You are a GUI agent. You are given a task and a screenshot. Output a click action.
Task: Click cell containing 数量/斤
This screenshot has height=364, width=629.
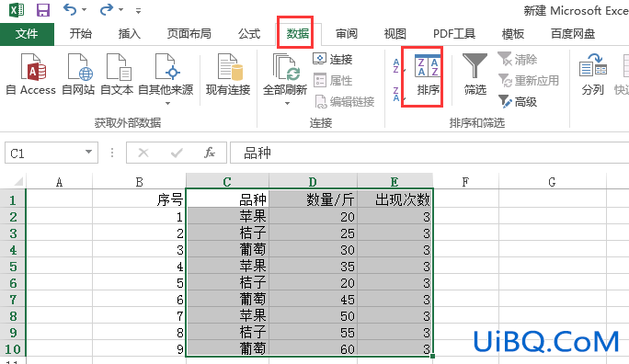(313, 199)
